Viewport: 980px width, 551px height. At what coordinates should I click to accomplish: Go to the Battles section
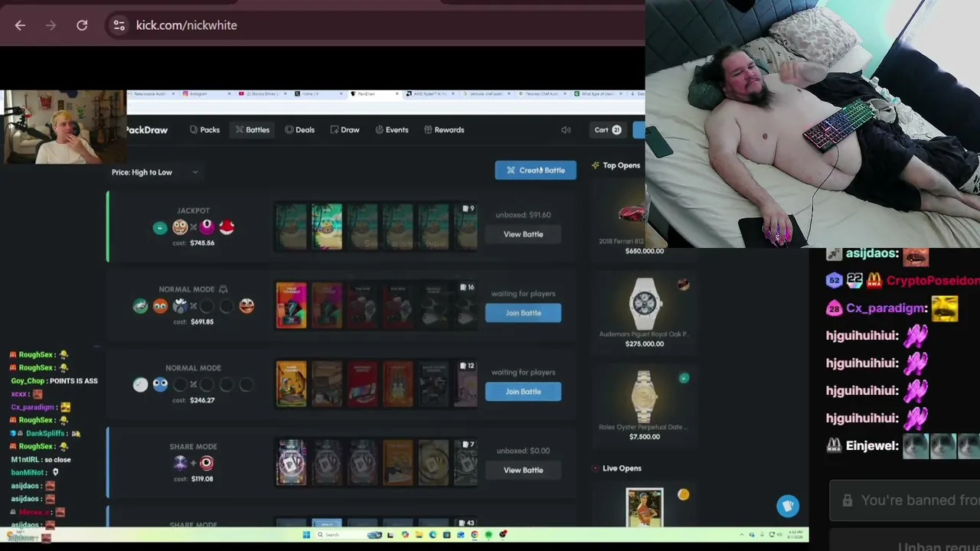pyautogui.click(x=253, y=130)
